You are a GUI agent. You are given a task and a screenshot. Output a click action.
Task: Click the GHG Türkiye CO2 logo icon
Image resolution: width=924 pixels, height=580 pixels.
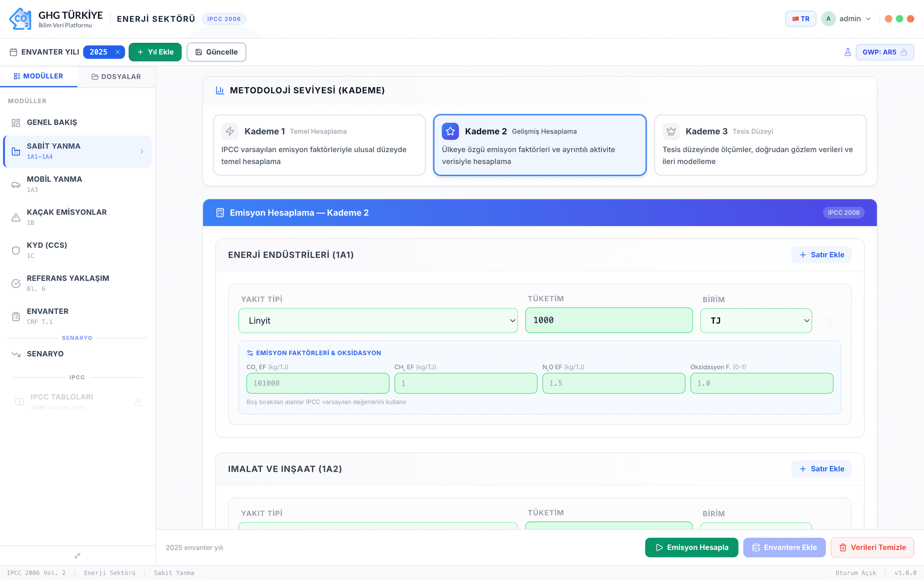coord(20,19)
